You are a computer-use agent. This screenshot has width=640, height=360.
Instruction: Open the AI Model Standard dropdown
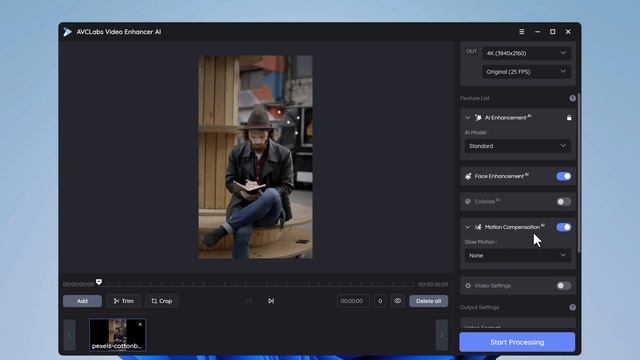pos(518,146)
